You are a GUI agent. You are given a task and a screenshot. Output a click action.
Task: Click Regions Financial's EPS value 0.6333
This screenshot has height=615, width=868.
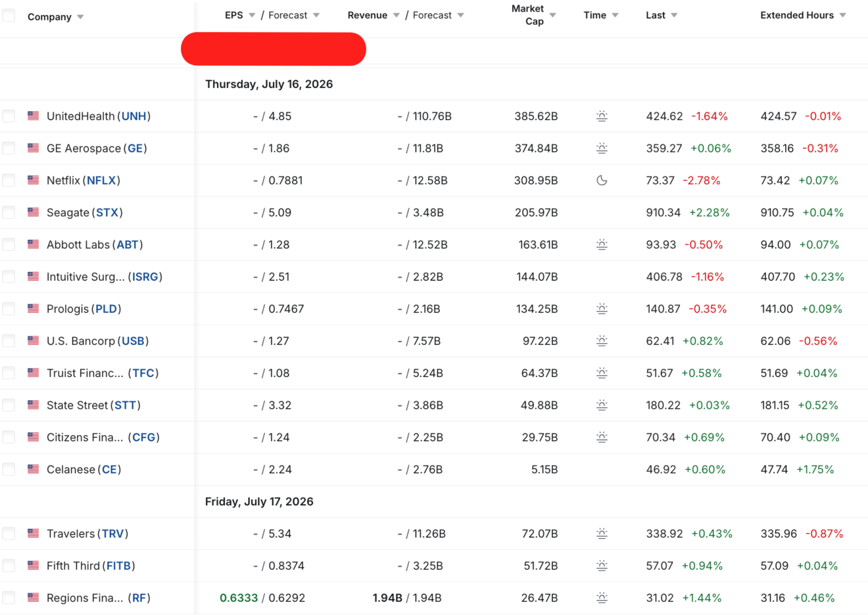pos(239,598)
